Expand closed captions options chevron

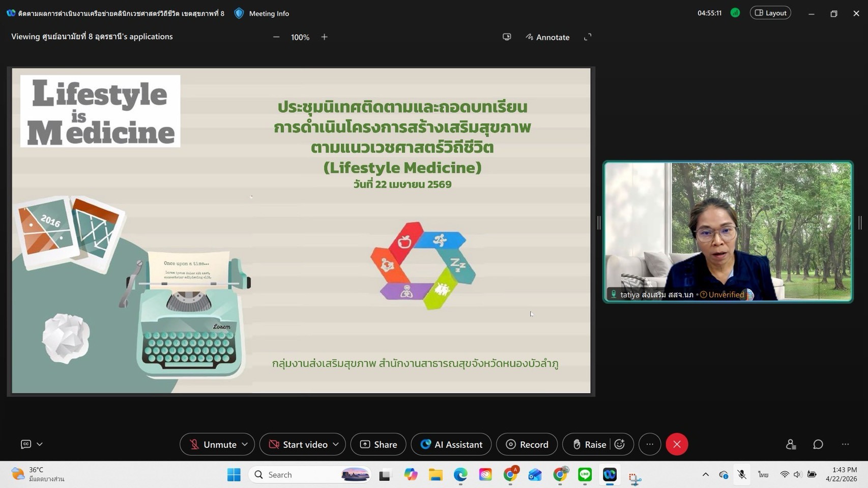[40, 444]
